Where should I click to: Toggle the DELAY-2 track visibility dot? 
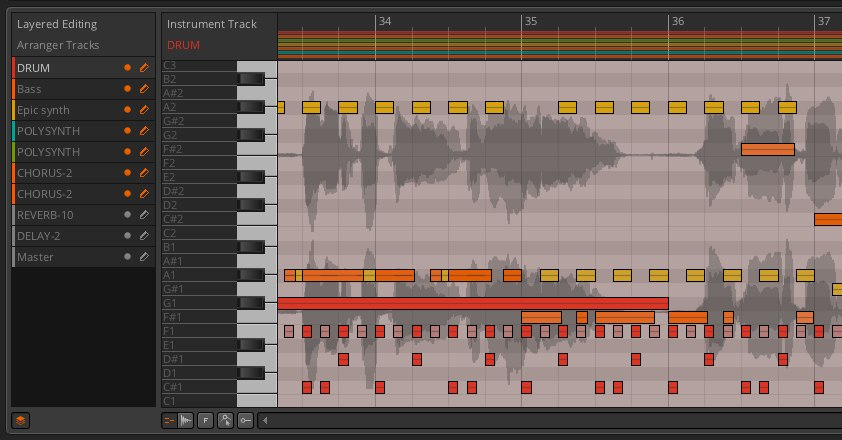127,236
